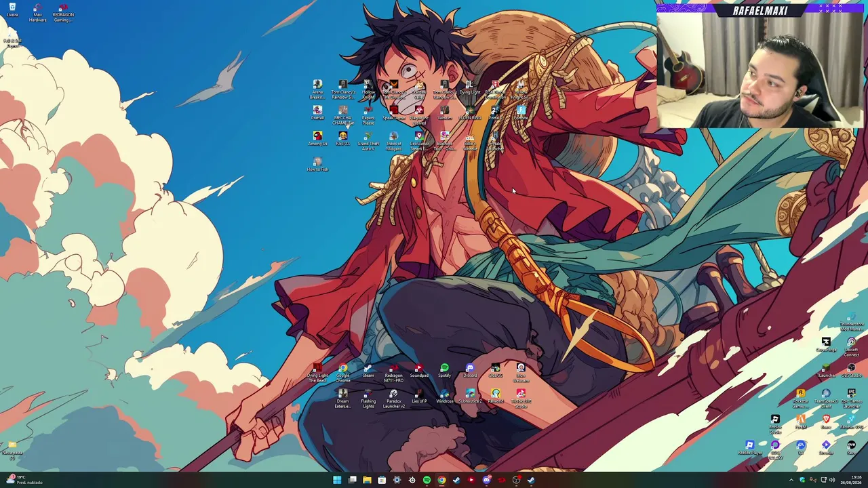Open the Redragon M711-PRO shortcut

tap(393, 373)
